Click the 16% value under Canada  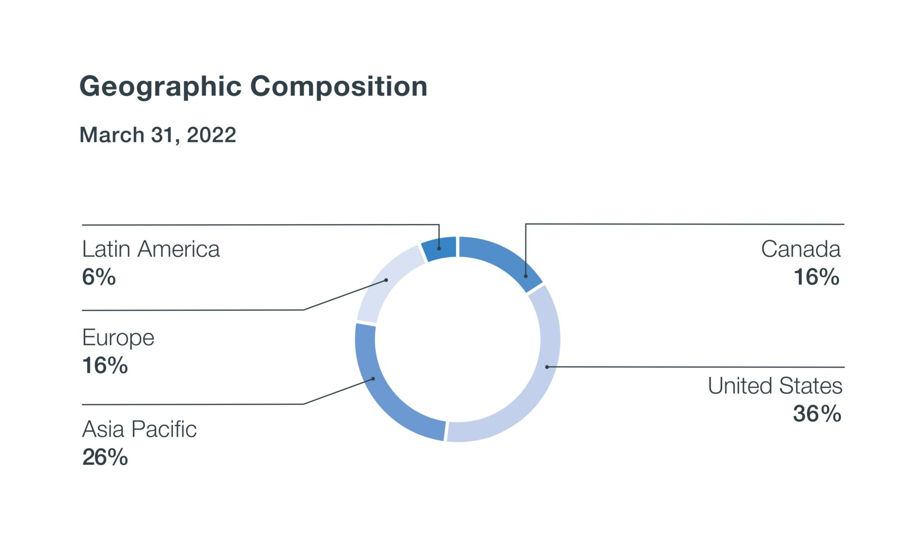[x=817, y=277]
